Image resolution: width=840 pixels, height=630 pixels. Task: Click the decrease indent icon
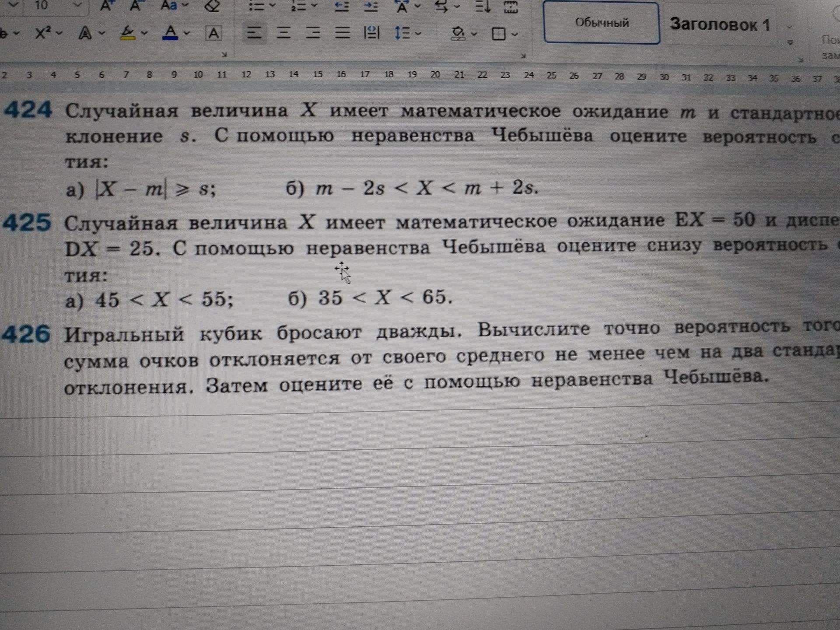(342, 6)
